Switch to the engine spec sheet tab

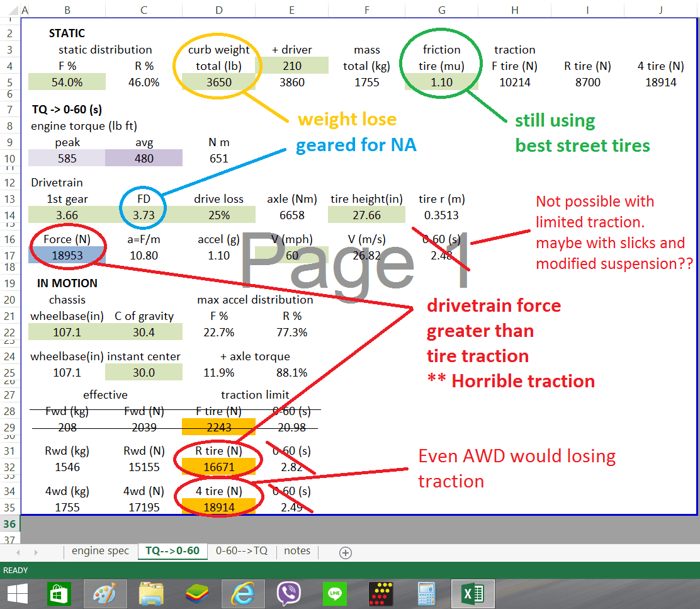click(101, 551)
